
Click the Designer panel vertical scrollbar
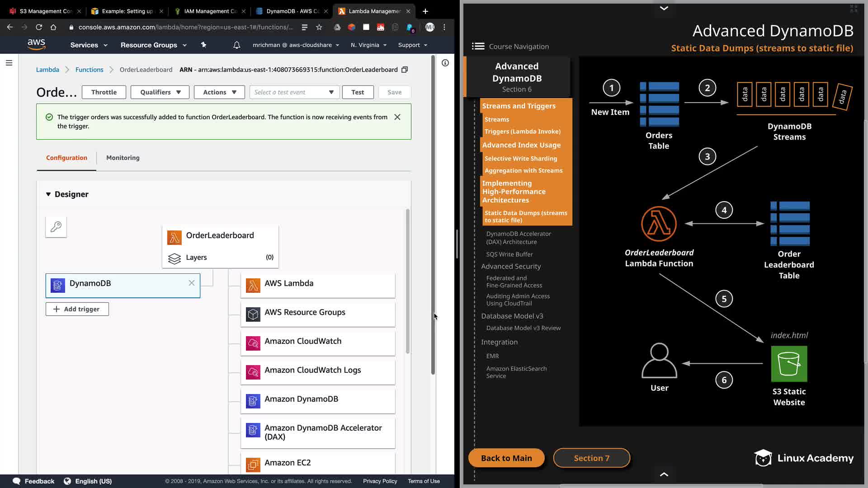(407, 280)
